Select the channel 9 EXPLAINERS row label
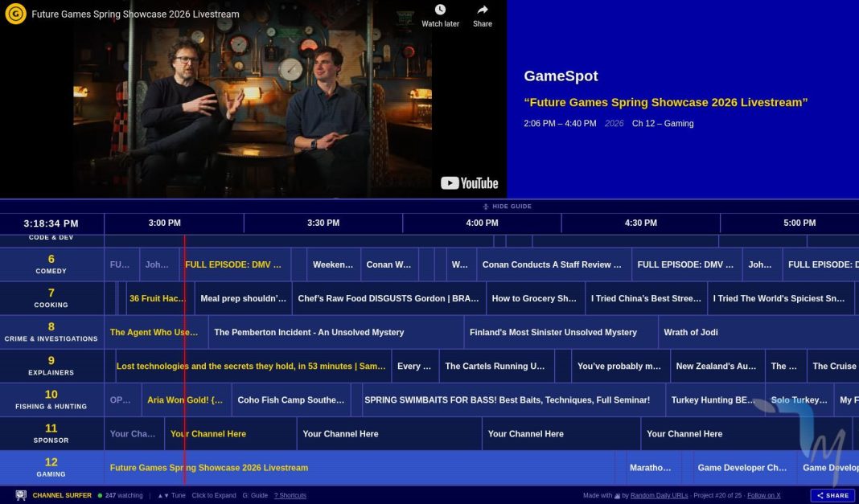859x504 pixels. (x=51, y=367)
